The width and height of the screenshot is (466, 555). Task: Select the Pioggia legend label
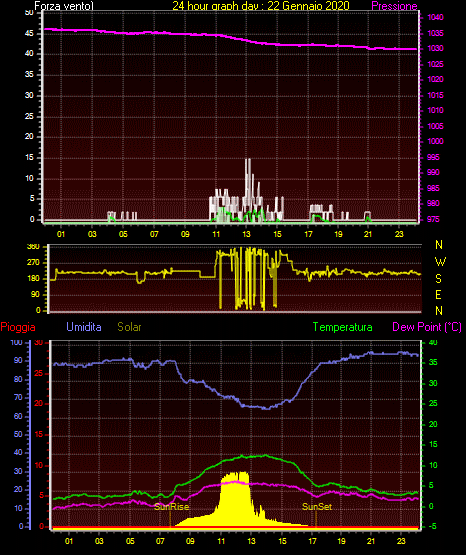(18, 327)
